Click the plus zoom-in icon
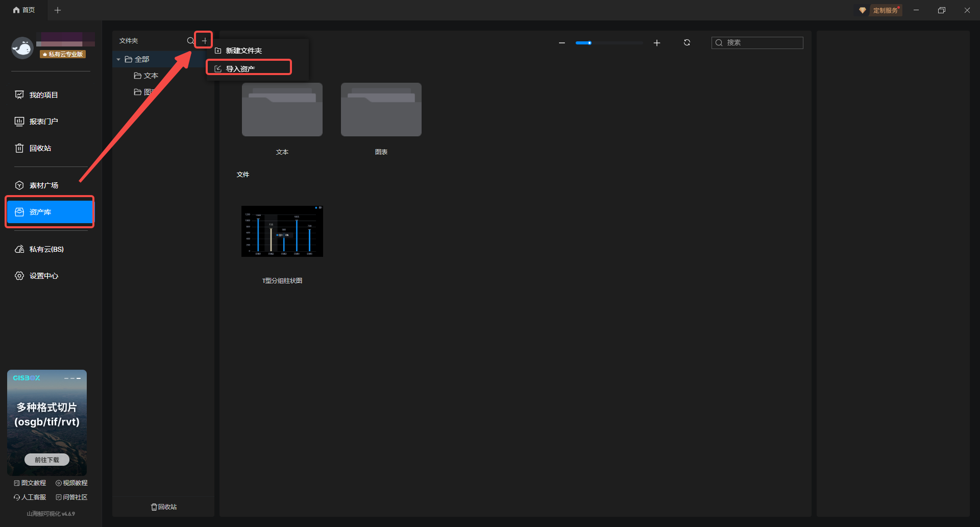This screenshot has width=980, height=527. [x=657, y=43]
